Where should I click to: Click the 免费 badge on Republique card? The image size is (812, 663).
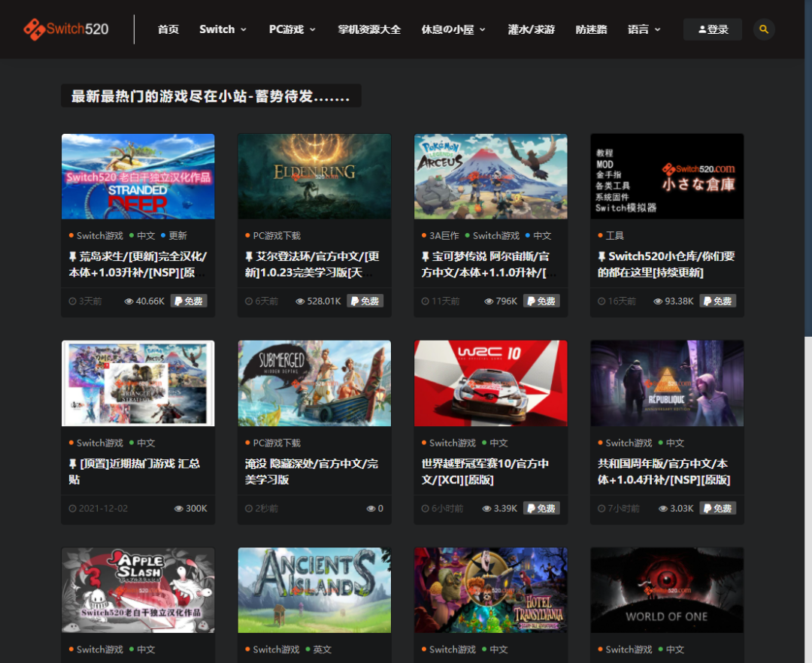(x=717, y=508)
